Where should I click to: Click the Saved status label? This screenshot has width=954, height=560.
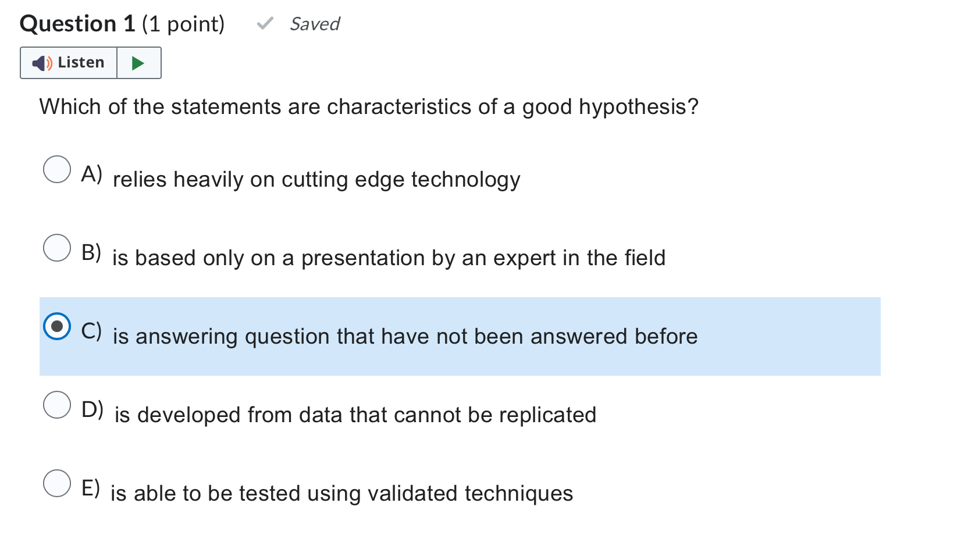point(315,24)
